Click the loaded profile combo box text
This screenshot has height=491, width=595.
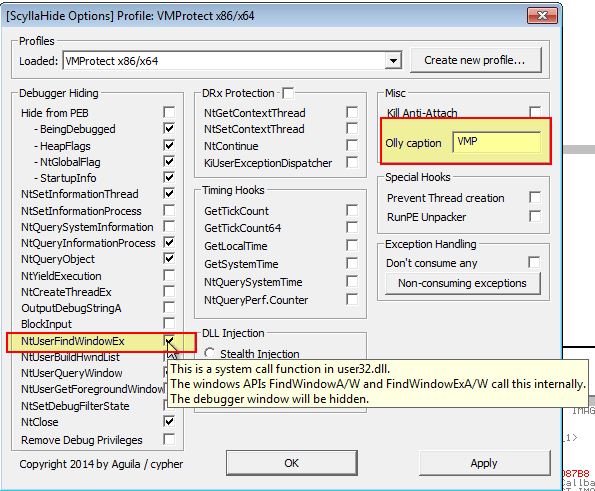(112, 61)
